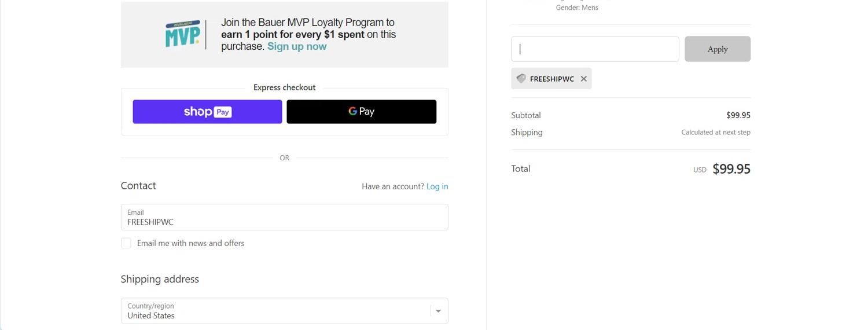
Task: Click the Calculated at next step text
Action: 716,133
